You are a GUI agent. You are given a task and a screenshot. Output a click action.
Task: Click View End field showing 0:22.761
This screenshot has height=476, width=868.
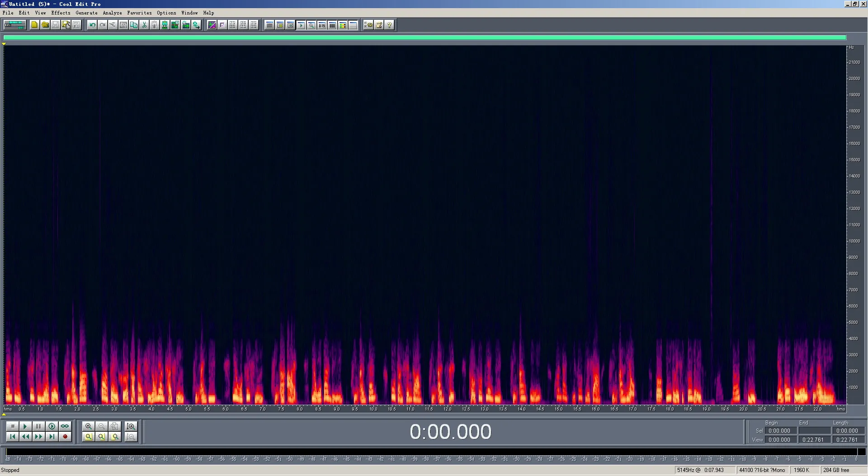814,439
